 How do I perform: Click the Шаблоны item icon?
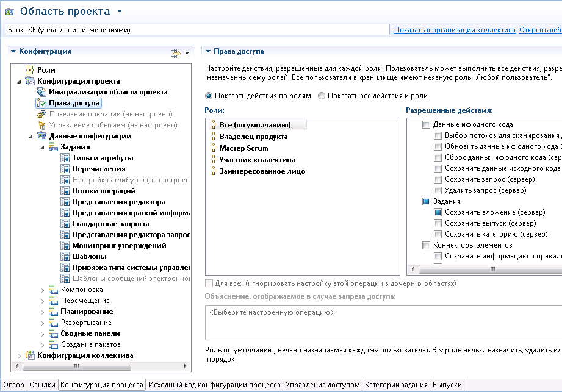click(x=65, y=257)
